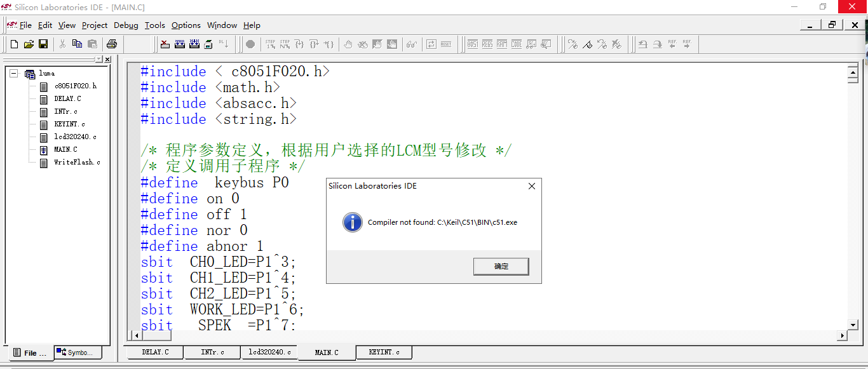Select WriteFlash.c in the project tree

coord(77,162)
